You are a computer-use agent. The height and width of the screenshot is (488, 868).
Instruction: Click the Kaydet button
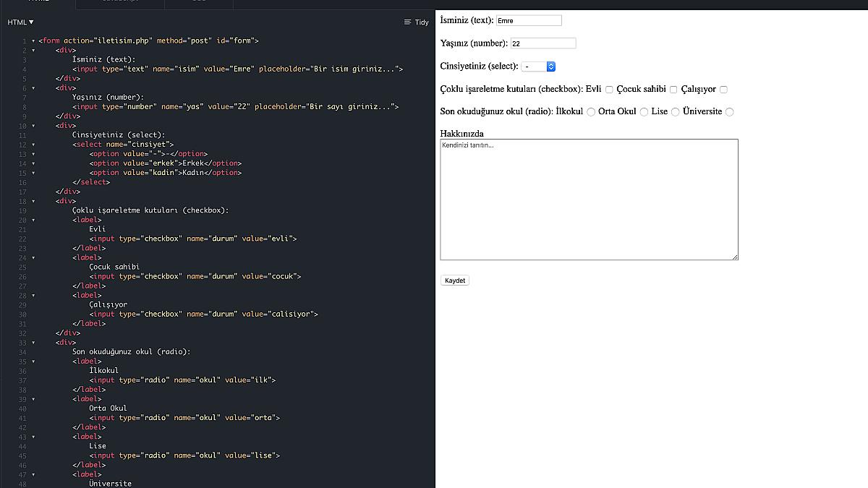[x=454, y=280]
